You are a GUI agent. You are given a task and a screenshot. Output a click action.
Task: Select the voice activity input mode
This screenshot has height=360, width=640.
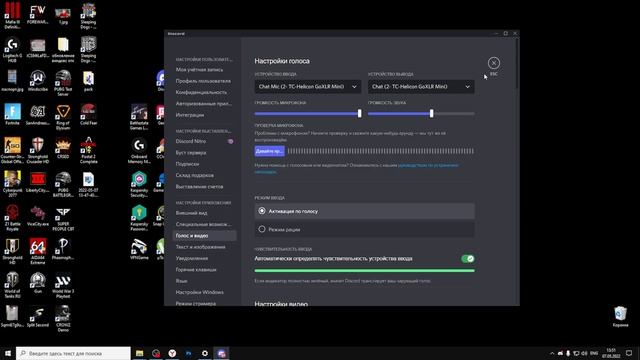point(364,211)
